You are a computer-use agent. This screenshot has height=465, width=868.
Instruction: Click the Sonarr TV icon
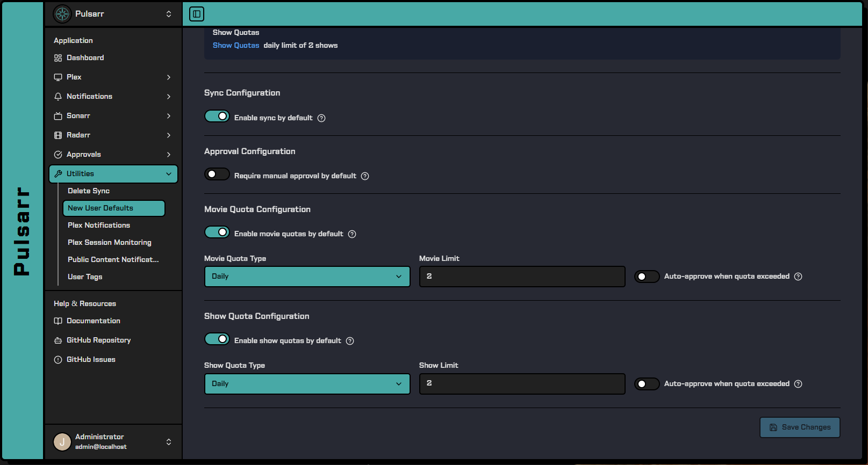click(58, 116)
